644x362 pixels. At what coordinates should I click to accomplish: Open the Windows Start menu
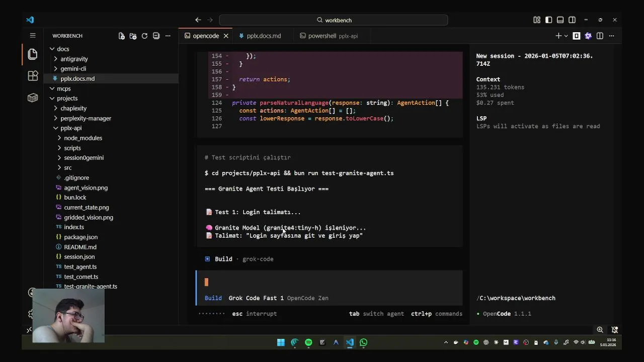coord(281,342)
